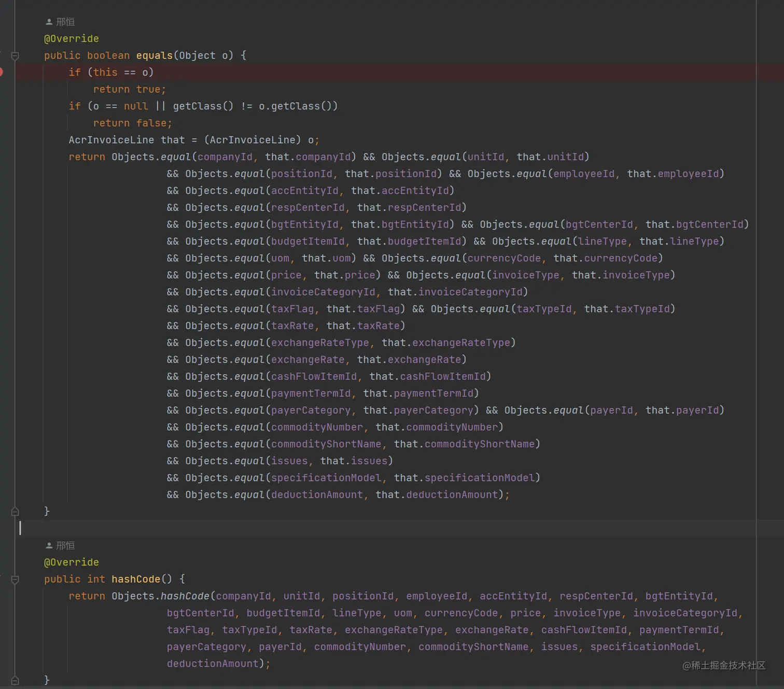This screenshot has height=689, width=784.
Task: Click the @Override annotation above hashCode
Action: point(72,562)
